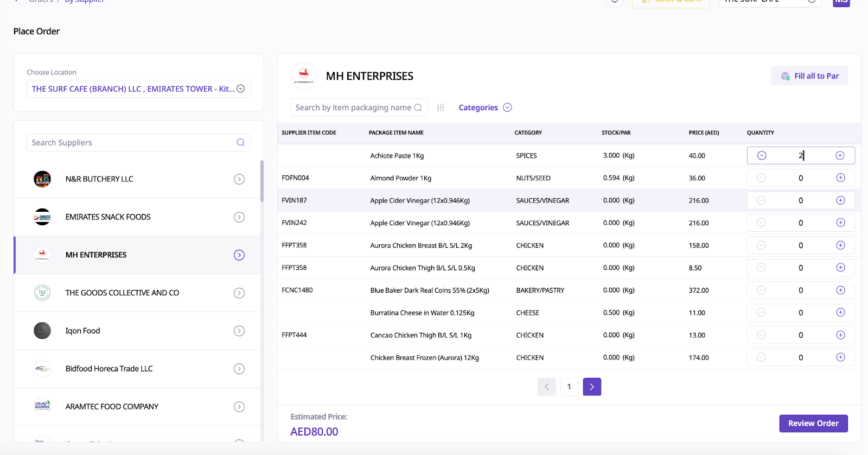Viewport: 868px width, 455px height.
Task: Click item code FFPT444
Action: click(x=294, y=335)
